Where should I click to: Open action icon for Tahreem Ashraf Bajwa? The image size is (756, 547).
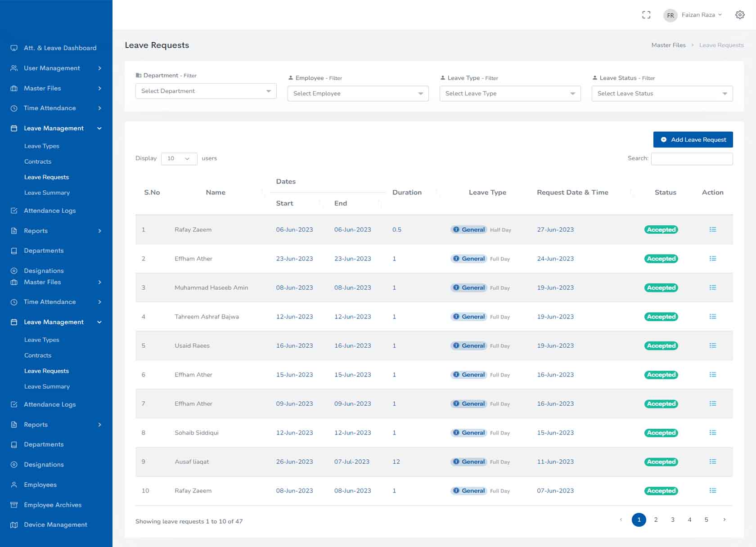[x=713, y=317]
